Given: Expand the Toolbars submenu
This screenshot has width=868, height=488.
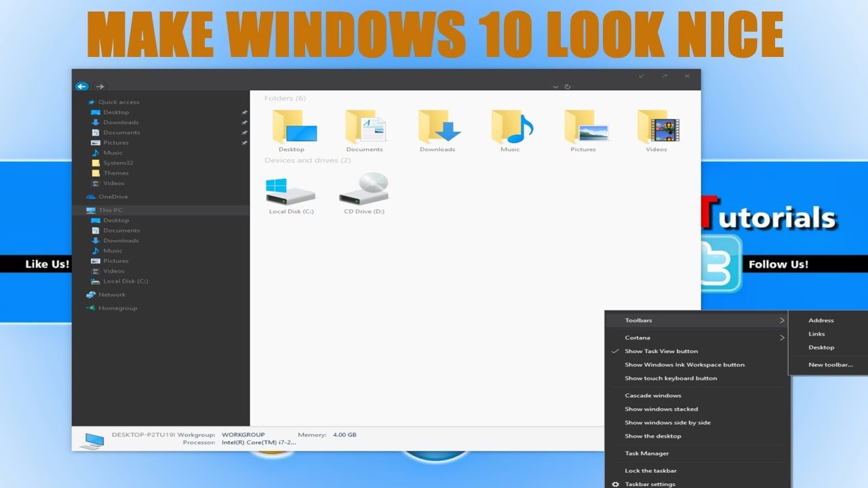Looking at the screenshot, I should point(697,321).
